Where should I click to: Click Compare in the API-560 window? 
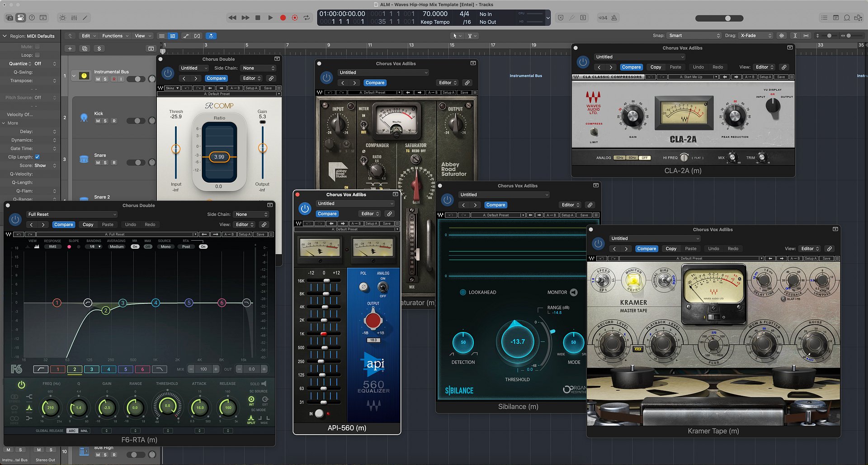(327, 214)
